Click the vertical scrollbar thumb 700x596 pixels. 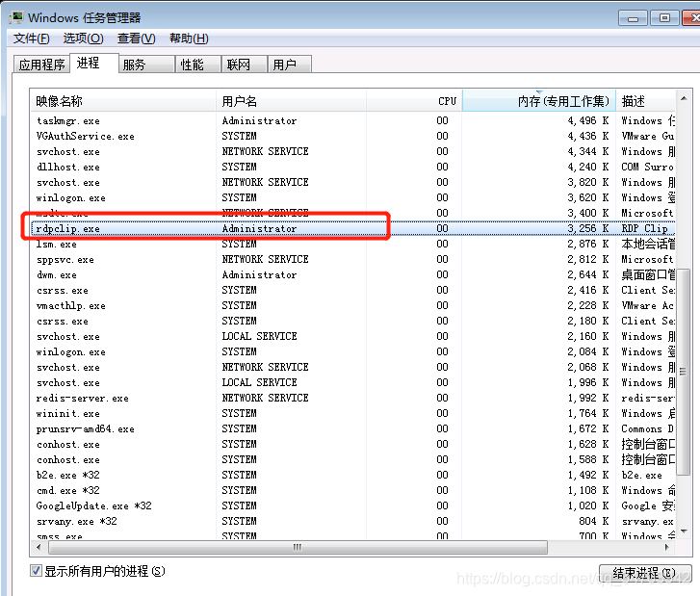684,372
